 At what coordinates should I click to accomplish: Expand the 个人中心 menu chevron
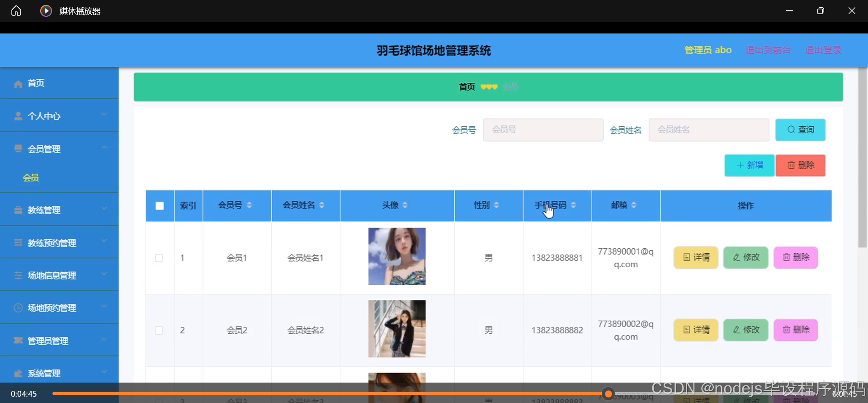[104, 114]
